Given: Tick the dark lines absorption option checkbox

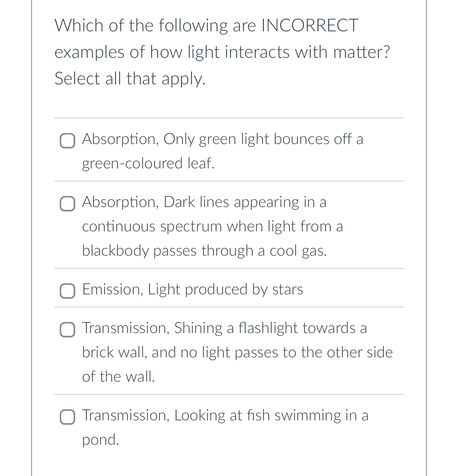Looking at the screenshot, I should [x=67, y=204].
